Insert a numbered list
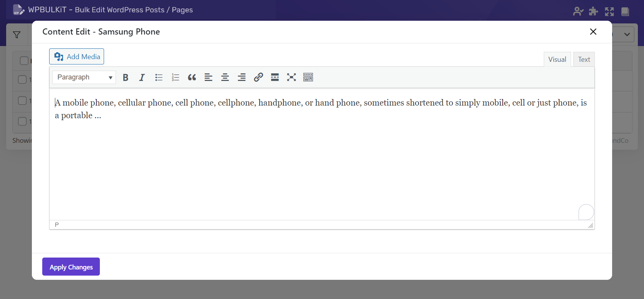Viewport: 644px width, 299px height. (175, 78)
